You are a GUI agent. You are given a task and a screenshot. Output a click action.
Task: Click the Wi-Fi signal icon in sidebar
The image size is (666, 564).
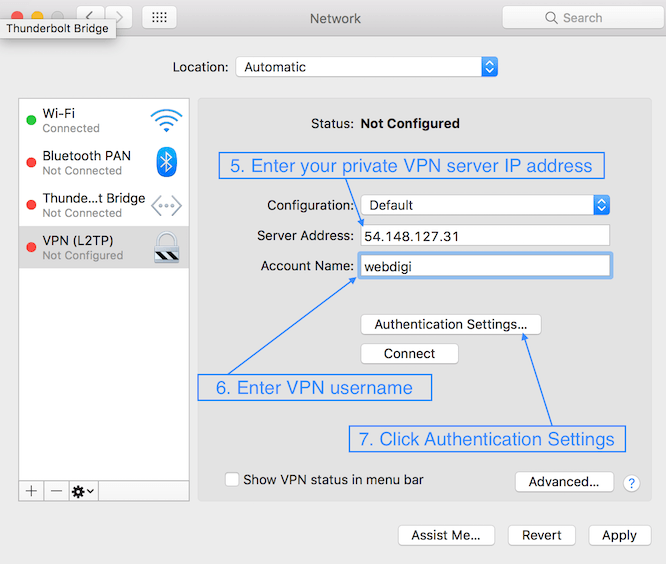point(166,121)
